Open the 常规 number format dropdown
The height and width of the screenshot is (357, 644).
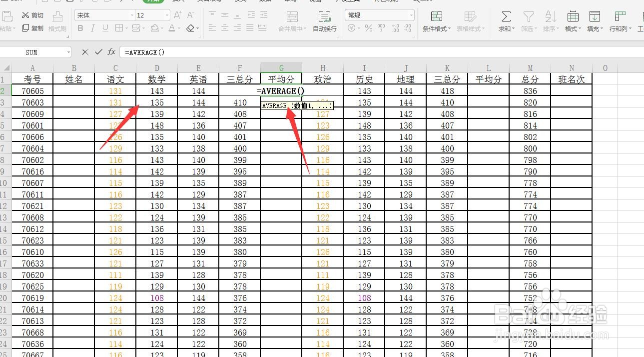pyautogui.click(x=411, y=15)
